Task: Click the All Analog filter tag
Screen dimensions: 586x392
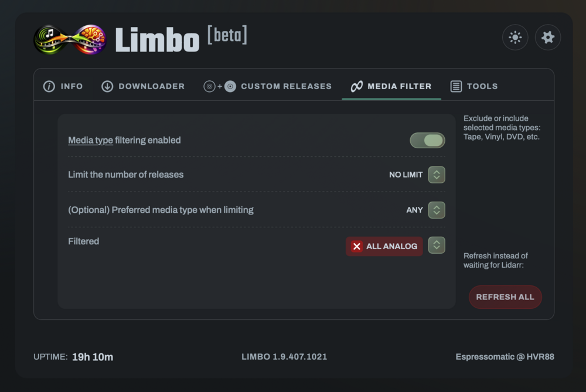Action: pyautogui.click(x=384, y=246)
